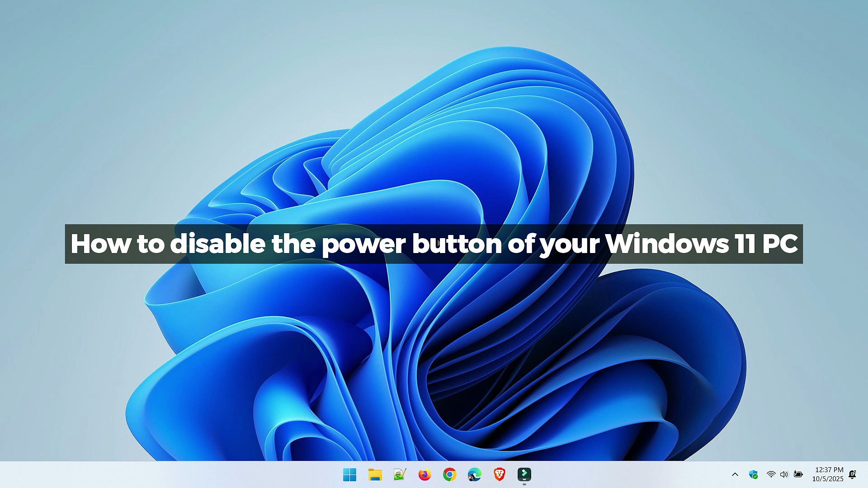Open Wi-Fi quick settings
Image resolution: width=868 pixels, height=488 pixels.
[x=770, y=474]
